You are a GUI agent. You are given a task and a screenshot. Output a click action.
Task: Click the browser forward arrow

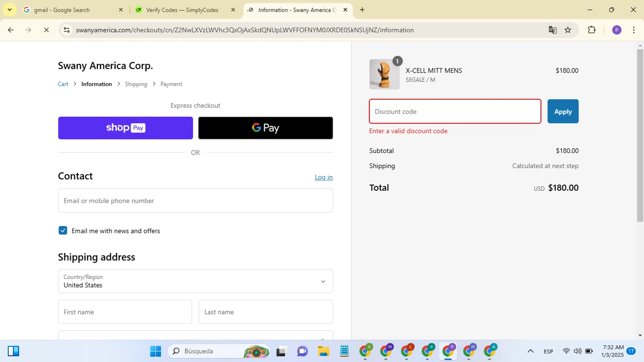[28, 30]
